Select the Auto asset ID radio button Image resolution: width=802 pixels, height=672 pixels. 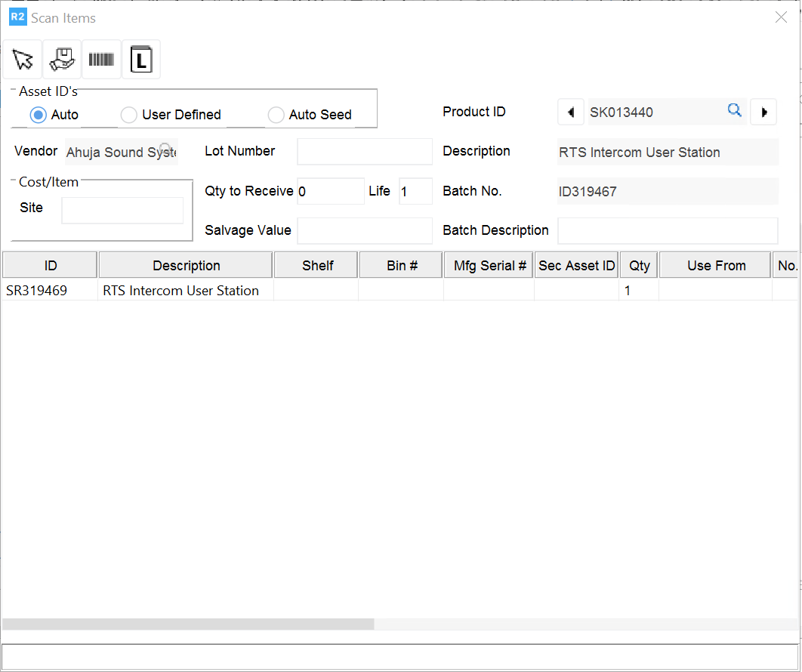39,115
